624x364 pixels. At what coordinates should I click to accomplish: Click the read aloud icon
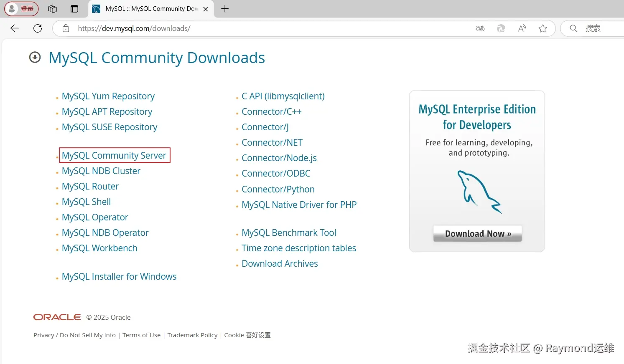[522, 28]
